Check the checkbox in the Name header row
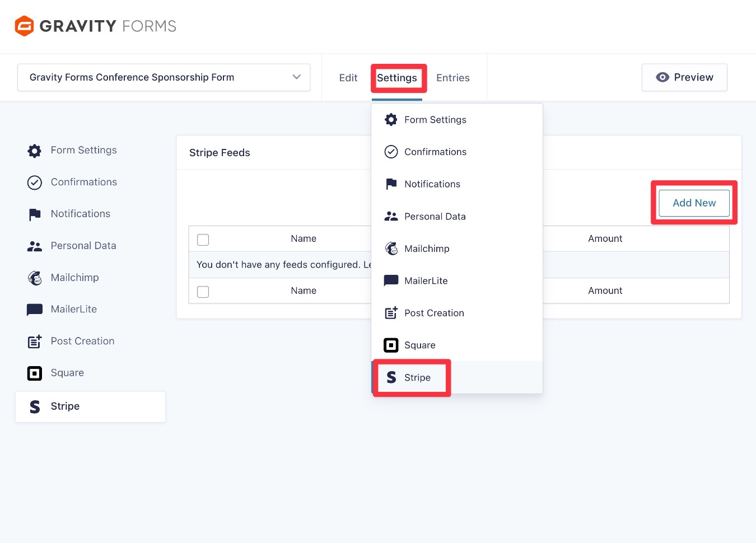Screen dimensions: 756x543 click(x=203, y=239)
